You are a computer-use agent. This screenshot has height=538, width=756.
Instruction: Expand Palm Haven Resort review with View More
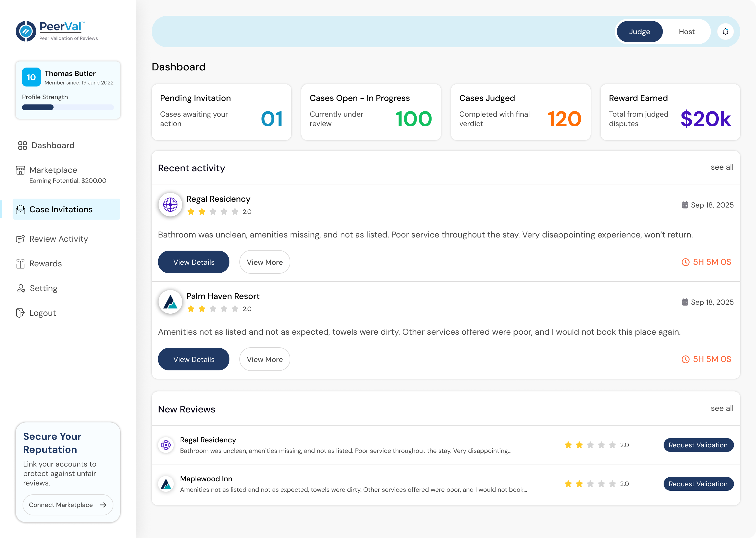point(264,359)
